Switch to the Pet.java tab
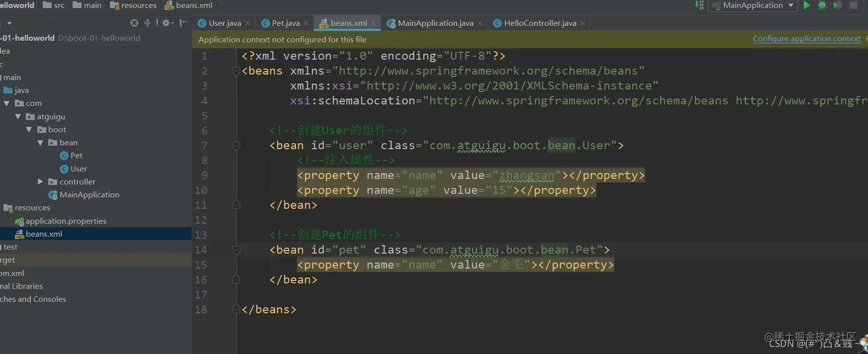The image size is (868, 354). tap(286, 23)
